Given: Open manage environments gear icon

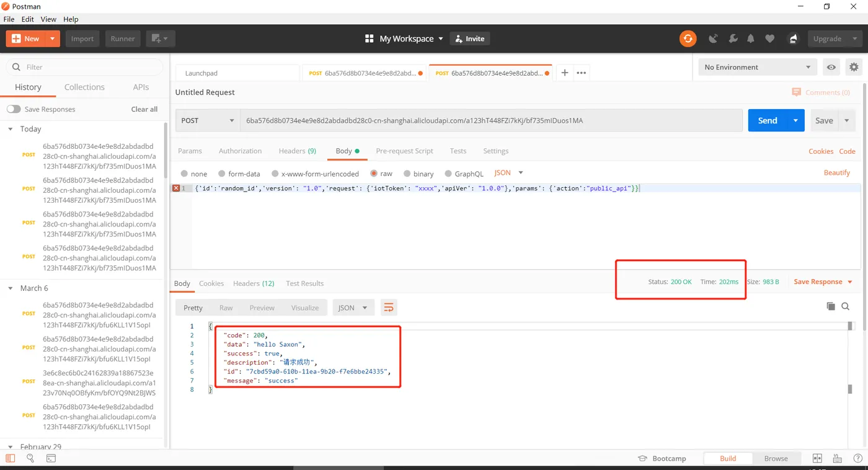Looking at the screenshot, I should (x=854, y=67).
